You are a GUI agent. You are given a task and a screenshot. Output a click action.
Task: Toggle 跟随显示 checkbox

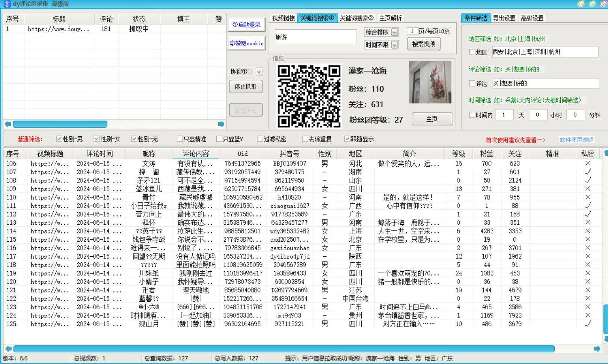click(347, 139)
